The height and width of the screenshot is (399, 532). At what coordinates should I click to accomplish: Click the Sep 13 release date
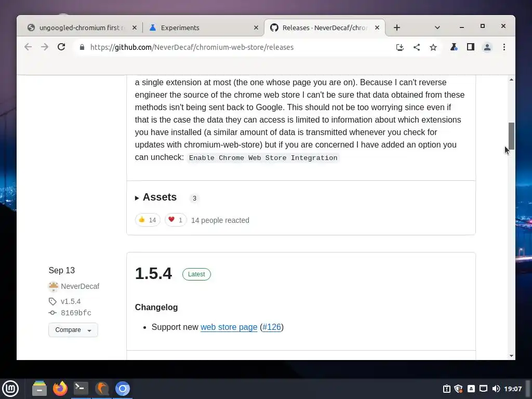coord(62,270)
